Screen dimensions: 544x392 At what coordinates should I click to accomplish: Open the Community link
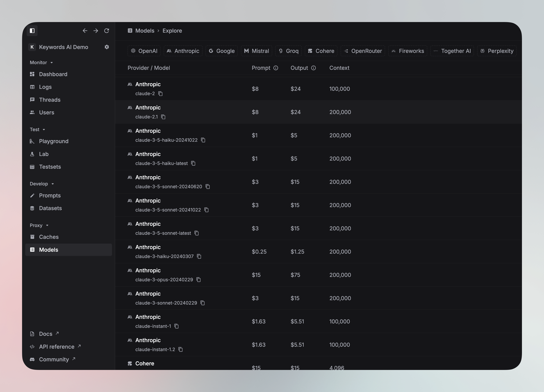pyautogui.click(x=53, y=359)
